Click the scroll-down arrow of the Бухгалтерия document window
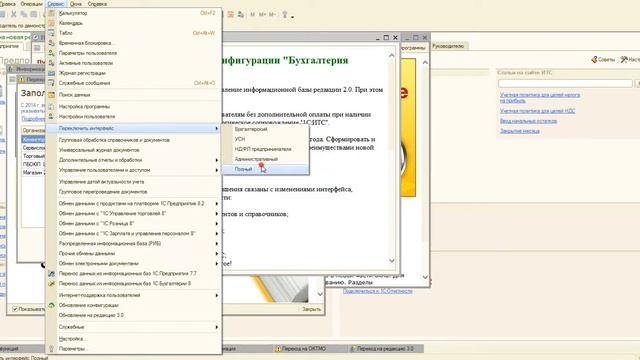 pyautogui.click(x=392, y=261)
